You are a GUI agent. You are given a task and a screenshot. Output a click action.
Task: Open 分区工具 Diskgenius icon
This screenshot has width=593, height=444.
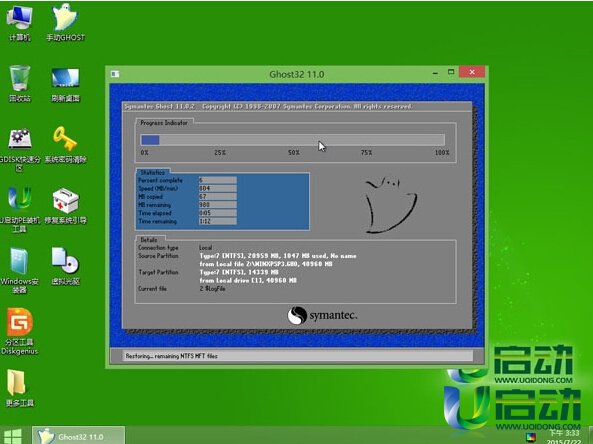19,331
